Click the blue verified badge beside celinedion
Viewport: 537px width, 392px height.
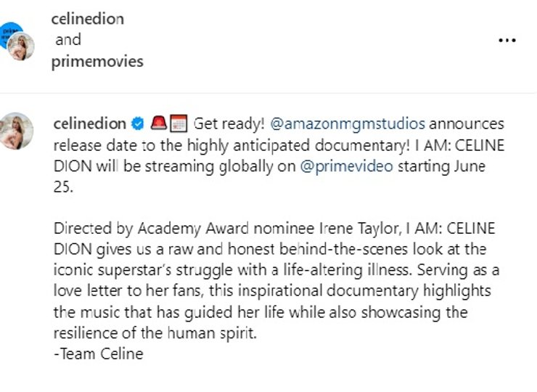pyautogui.click(x=136, y=124)
